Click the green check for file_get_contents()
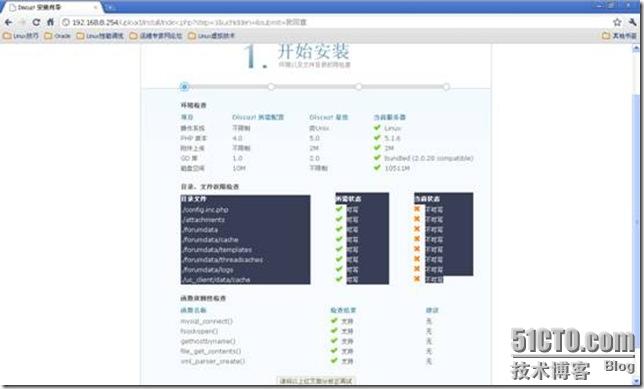The height and width of the screenshot is (389, 644). point(334,350)
